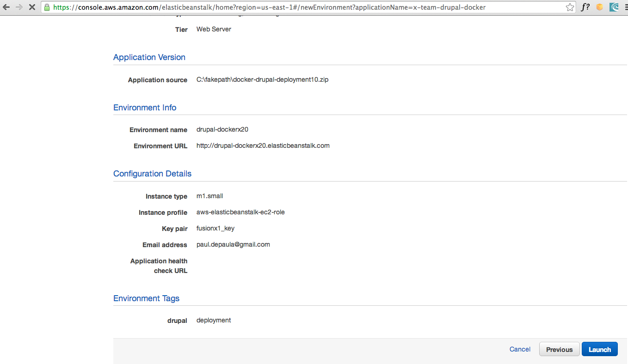Click the Environment URL label

pos(160,146)
